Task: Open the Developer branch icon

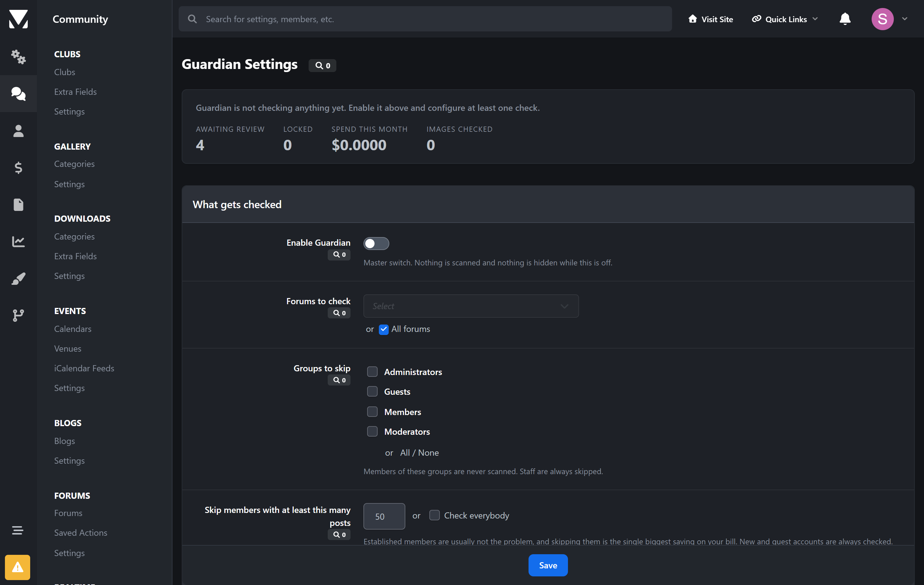Action: click(x=18, y=315)
